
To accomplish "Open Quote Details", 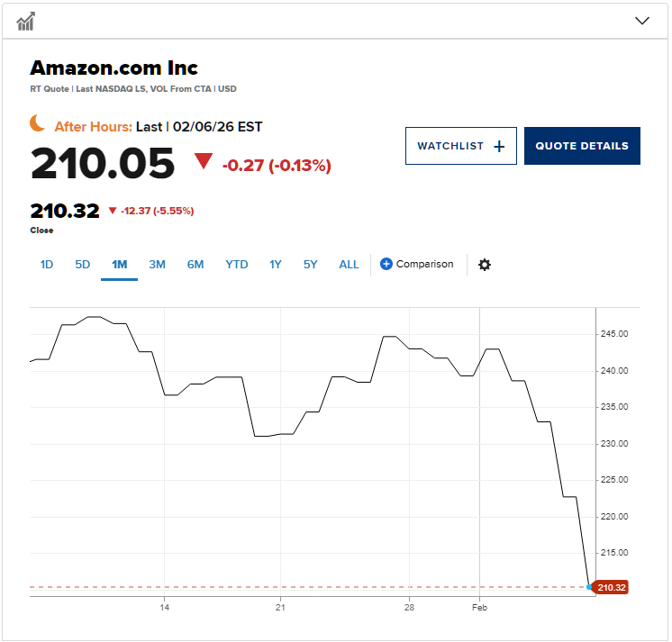I will coord(582,146).
